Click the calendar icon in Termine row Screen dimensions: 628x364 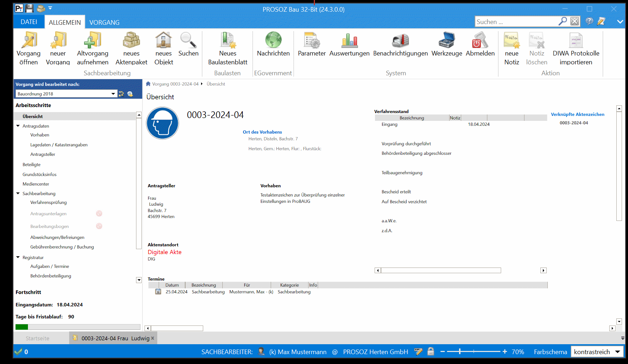click(x=158, y=292)
